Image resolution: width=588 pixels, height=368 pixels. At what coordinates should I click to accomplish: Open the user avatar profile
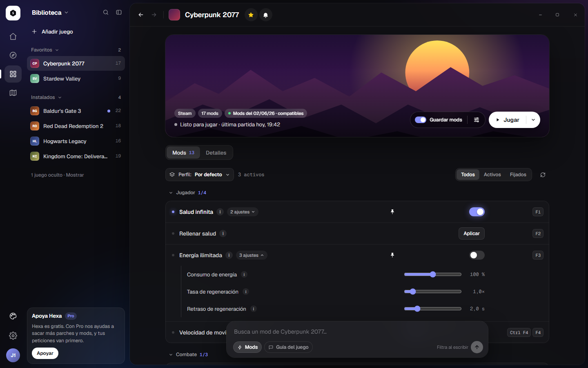click(13, 355)
